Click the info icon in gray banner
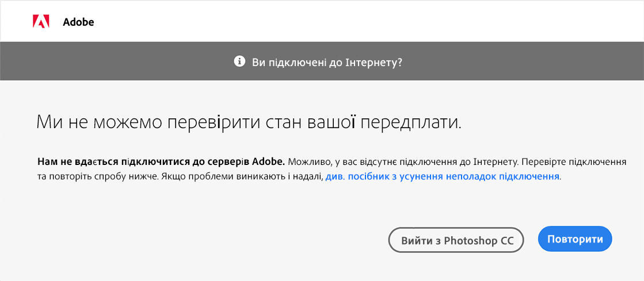This screenshot has width=644, height=281. (x=239, y=61)
